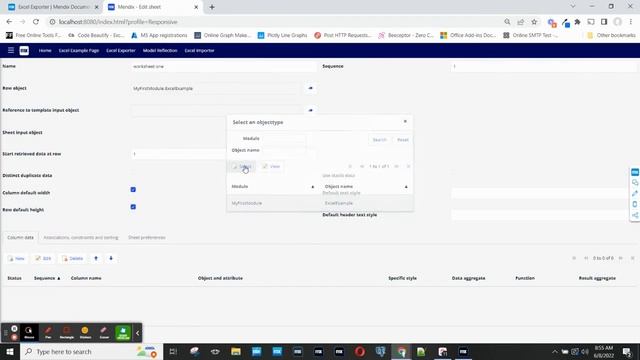The width and height of the screenshot is (640, 360).
Task: Open Home in the top navigation
Action: click(45, 51)
